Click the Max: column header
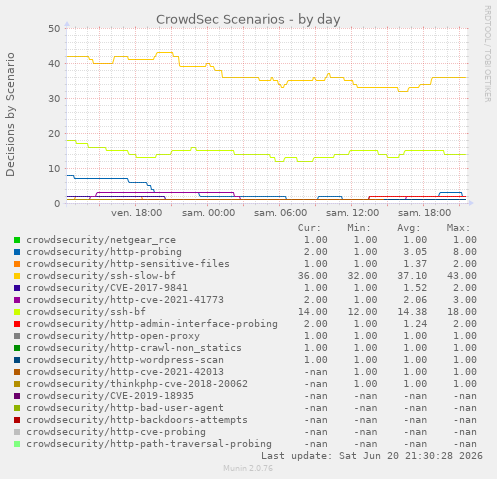This screenshot has height=479, width=497. [x=458, y=228]
